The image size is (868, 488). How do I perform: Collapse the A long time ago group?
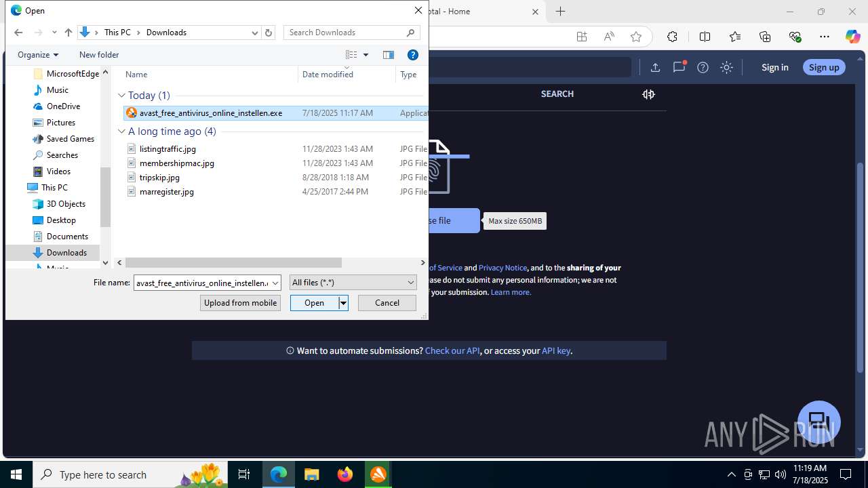click(122, 131)
